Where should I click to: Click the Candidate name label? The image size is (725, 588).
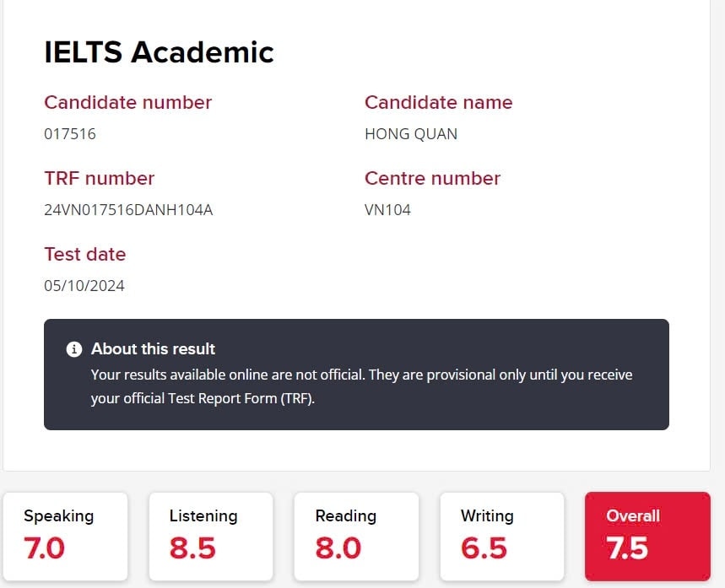438,102
